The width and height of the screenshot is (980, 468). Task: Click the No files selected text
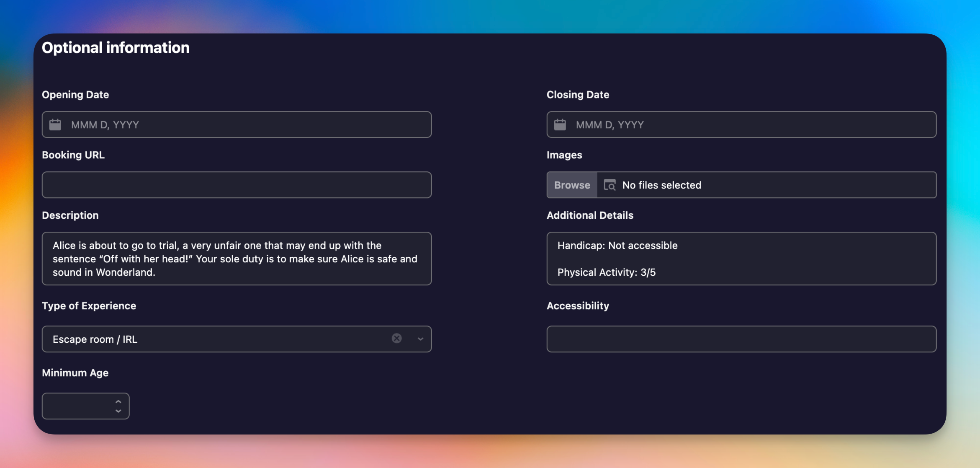(x=661, y=185)
